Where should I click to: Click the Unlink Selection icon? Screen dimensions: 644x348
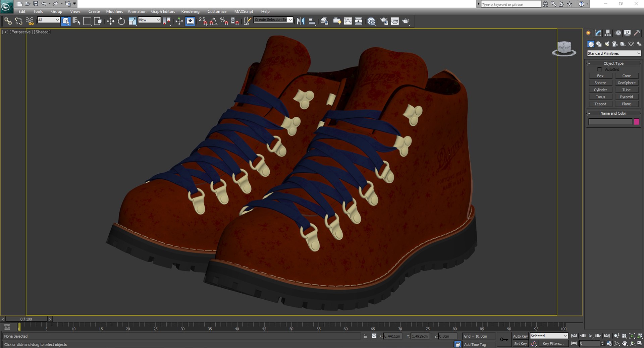tap(19, 21)
